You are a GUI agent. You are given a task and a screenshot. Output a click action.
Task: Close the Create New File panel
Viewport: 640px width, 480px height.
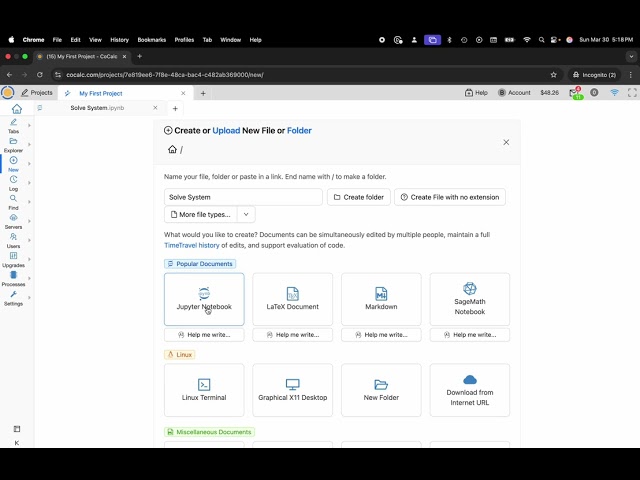coord(506,142)
